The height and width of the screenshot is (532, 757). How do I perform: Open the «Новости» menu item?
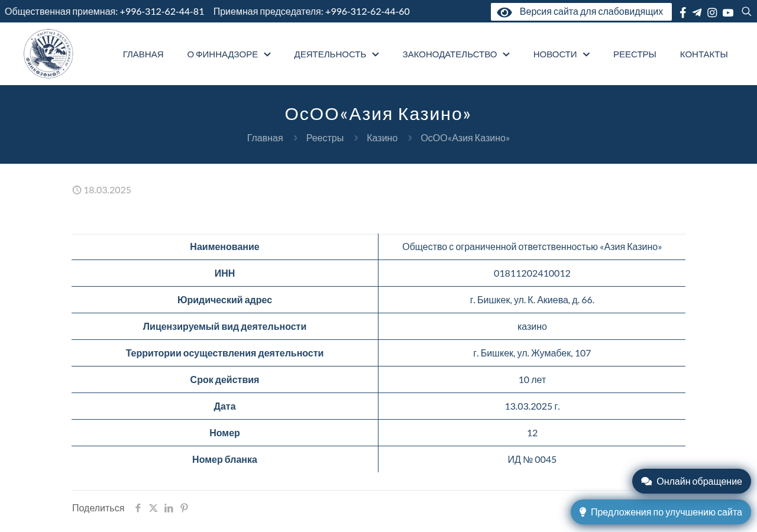click(x=555, y=54)
